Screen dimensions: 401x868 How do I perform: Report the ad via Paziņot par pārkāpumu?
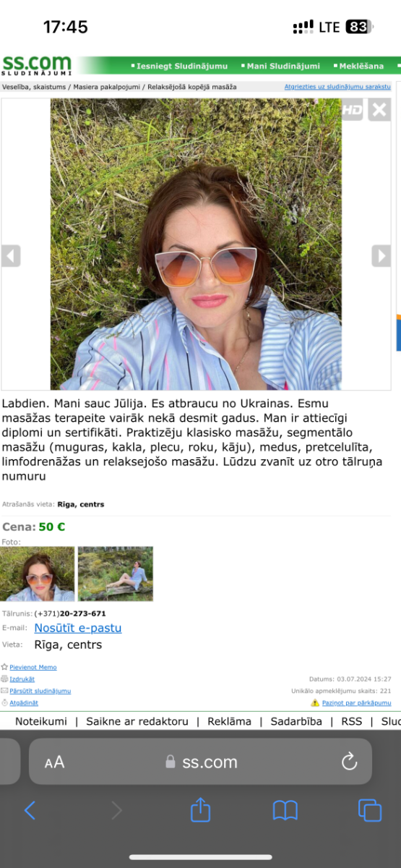356,702
